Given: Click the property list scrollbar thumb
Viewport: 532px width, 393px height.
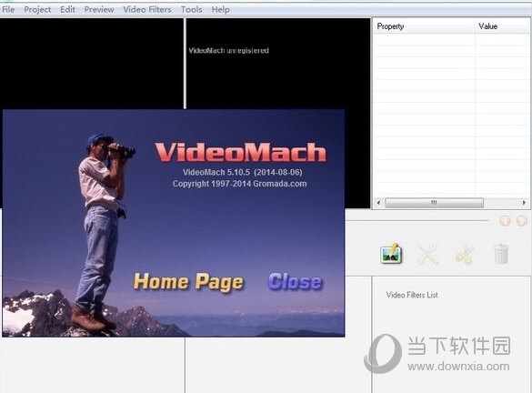Looking at the screenshot, I should pyautogui.click(x=435, y=203).
